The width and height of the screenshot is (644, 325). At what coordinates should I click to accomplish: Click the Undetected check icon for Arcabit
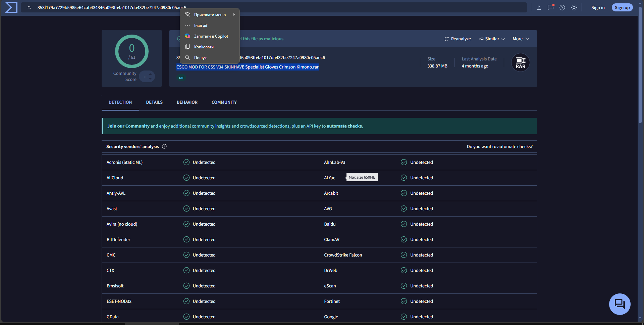[404, 193]
